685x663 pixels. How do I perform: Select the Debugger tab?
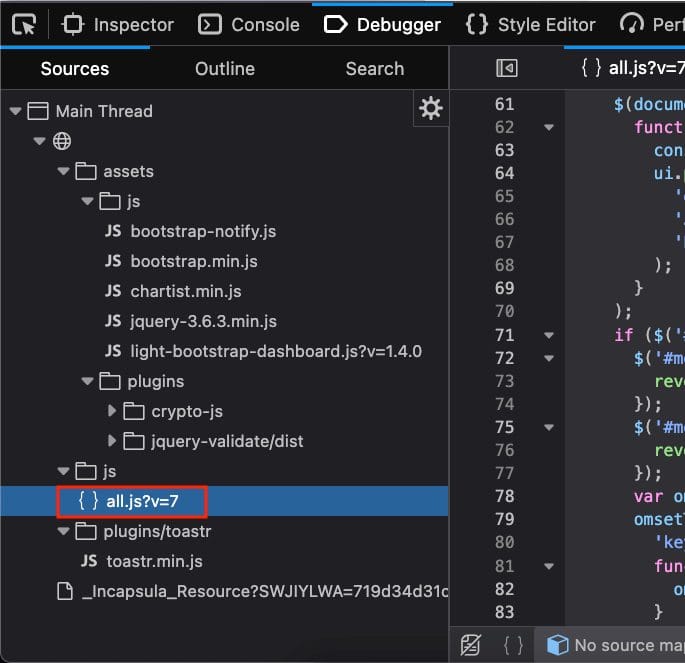click(x=382, y=24)
